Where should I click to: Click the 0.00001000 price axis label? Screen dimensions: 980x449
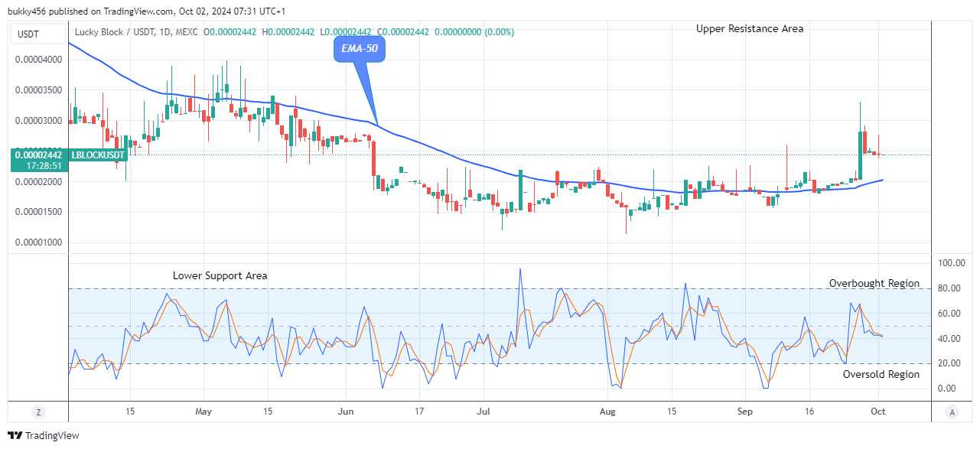click(x=37, y=242)
